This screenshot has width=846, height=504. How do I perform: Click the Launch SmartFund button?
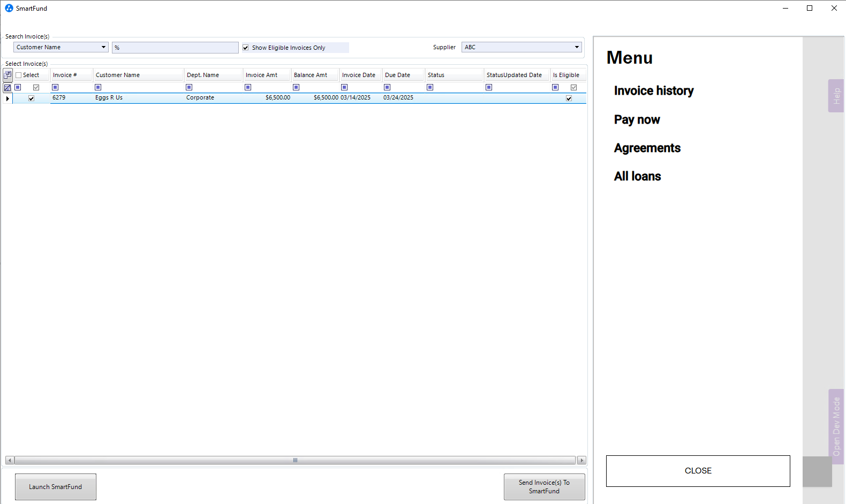[x=56, y=487]
